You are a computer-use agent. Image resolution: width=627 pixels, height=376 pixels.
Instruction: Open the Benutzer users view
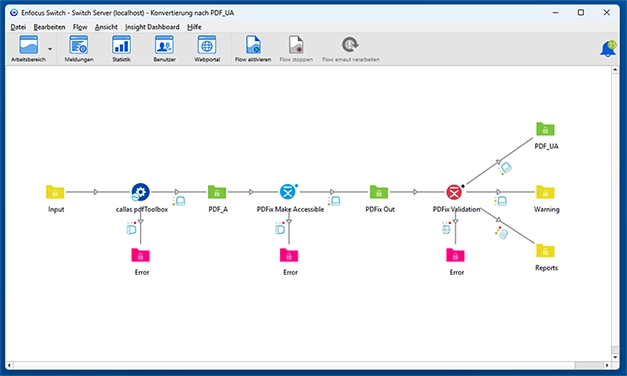164,48
